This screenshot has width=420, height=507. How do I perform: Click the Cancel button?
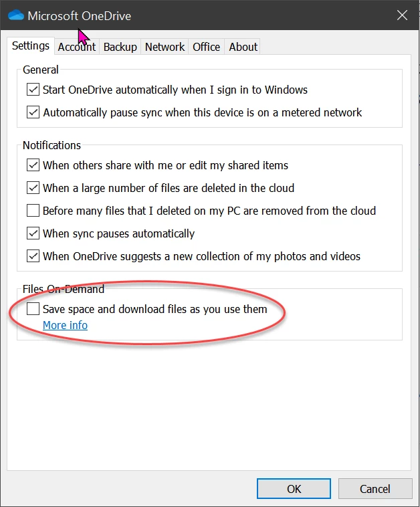click(x=375, y=488)
